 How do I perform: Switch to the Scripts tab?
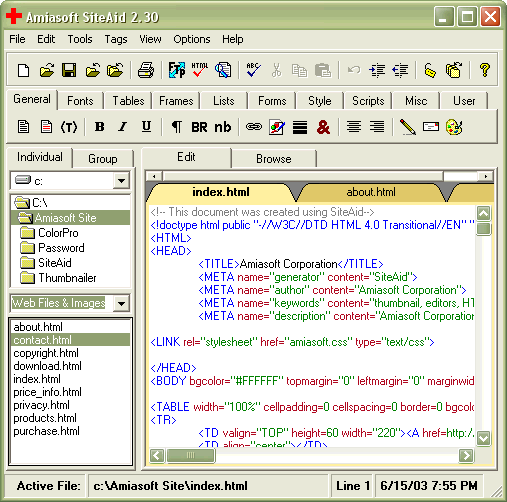[x=368, y=101]
